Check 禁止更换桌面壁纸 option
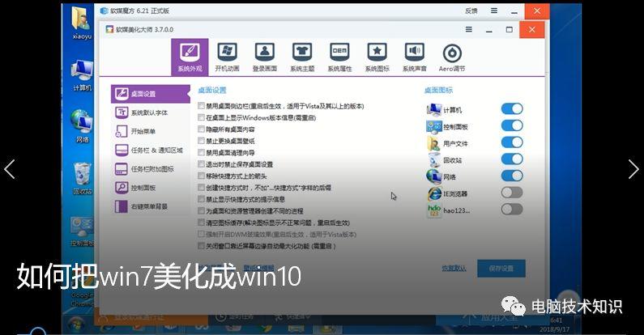 (x=201, y=141)
